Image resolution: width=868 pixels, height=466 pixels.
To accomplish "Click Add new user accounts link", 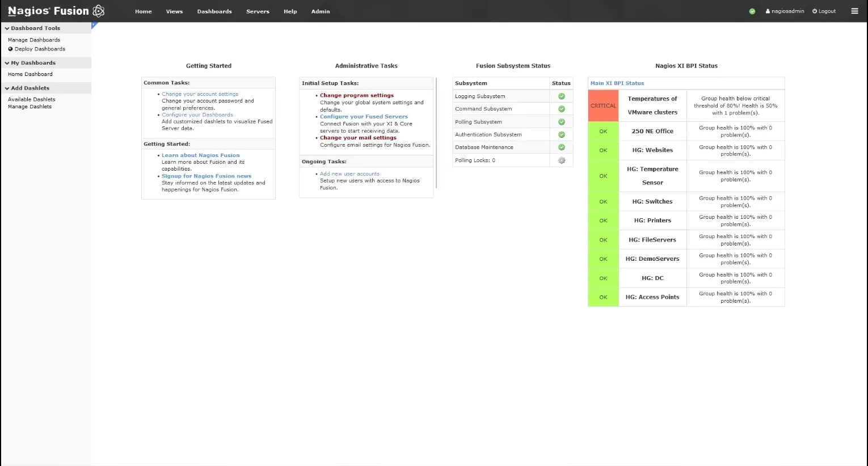I will tap(349, 174).
